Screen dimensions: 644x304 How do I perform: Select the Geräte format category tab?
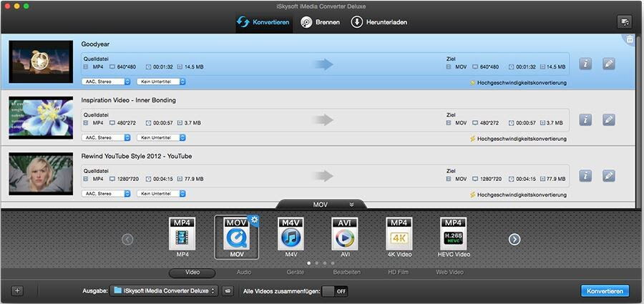pos(296,273)
